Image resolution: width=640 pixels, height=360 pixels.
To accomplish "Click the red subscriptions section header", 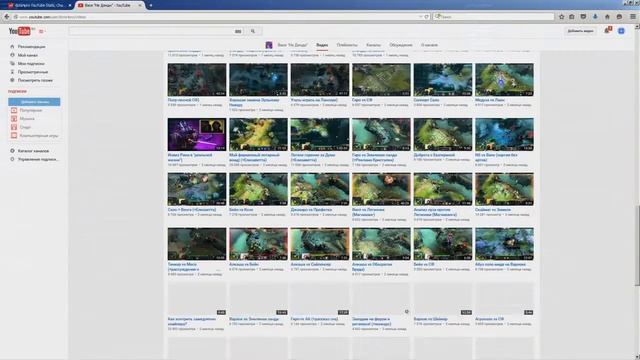I will click(17, 91).
